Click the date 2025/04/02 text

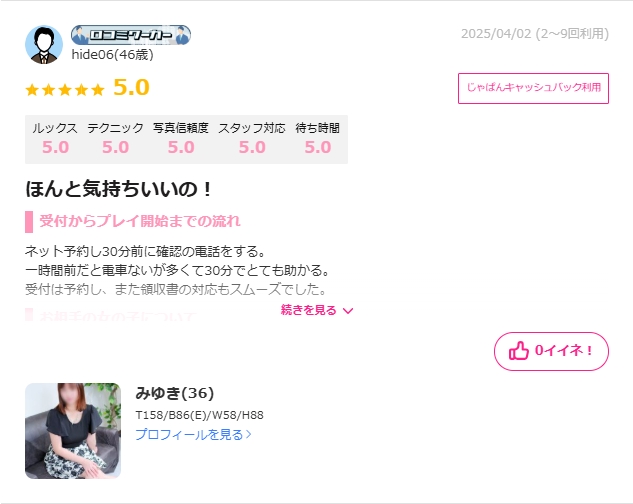[x=496, y=34]
